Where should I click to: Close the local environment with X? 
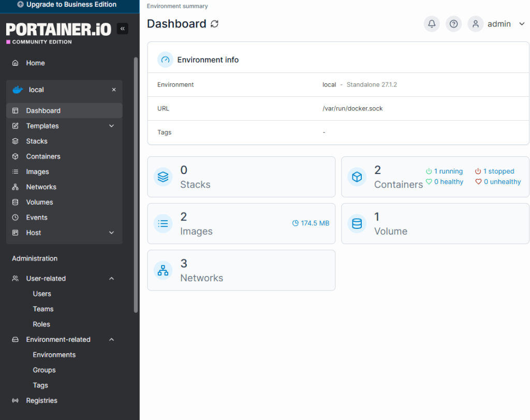tap(114, 90)
